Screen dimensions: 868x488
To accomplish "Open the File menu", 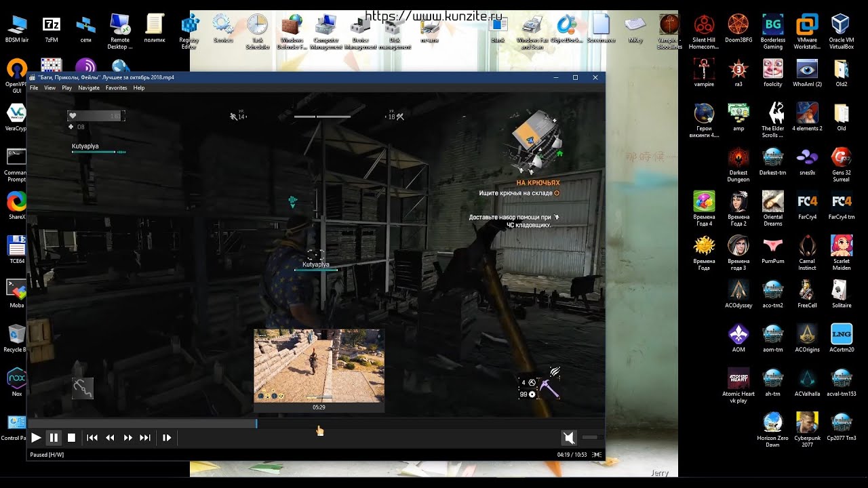I will point(34,88).
